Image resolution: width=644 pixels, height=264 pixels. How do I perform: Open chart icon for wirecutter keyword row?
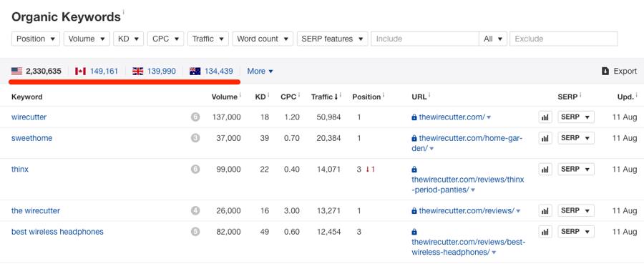pyautogui.click(x=545, y=117)
